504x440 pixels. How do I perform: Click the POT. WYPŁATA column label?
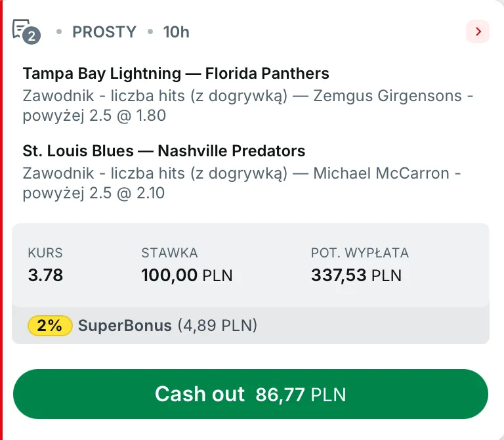pyautogui.click(x=360, y=252)
